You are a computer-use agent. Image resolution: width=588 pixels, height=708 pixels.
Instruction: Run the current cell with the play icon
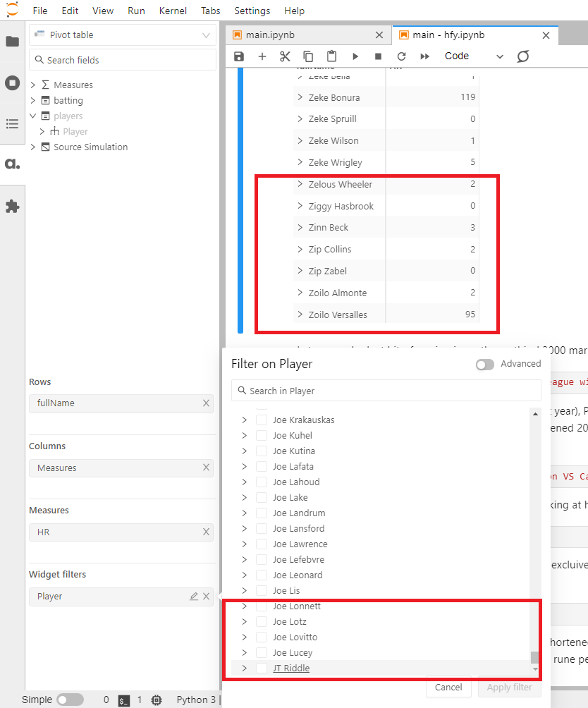coord(355,56)
